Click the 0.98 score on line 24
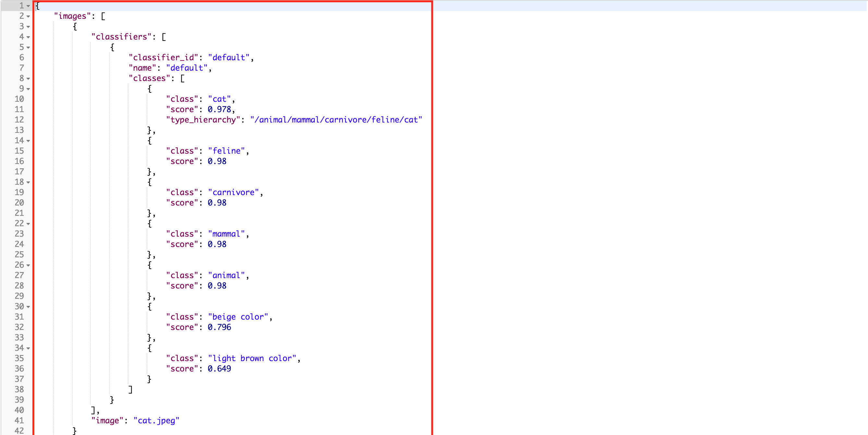The width and height of the screenshot is (868, 435). (217, 244)
